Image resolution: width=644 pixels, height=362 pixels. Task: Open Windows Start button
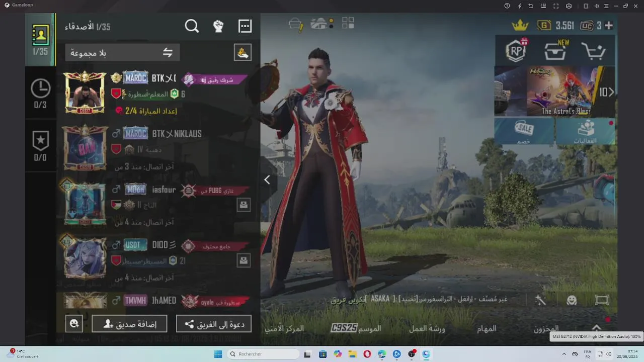[218, 354]
